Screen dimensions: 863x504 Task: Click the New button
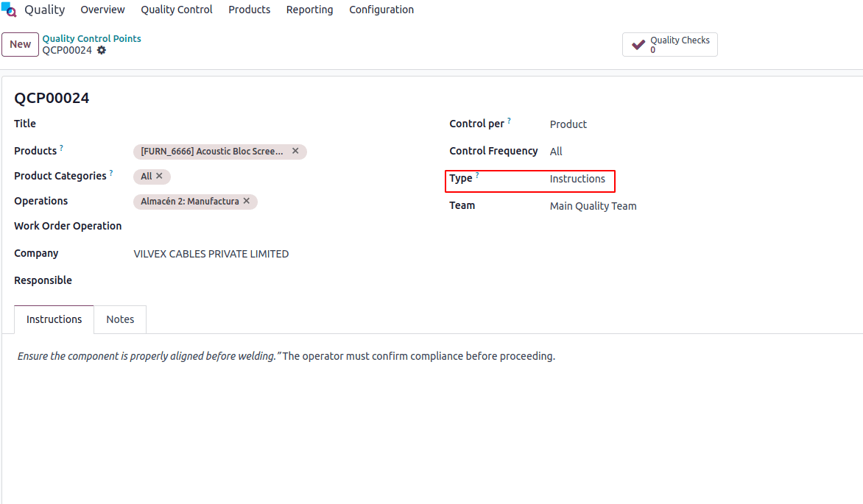(20, 44)
